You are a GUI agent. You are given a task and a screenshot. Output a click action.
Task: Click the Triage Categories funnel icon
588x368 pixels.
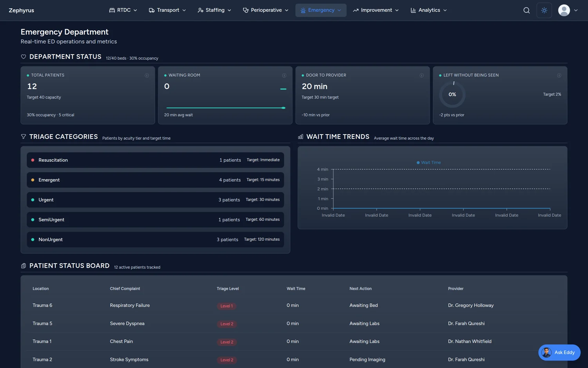(x=24, y=137)
